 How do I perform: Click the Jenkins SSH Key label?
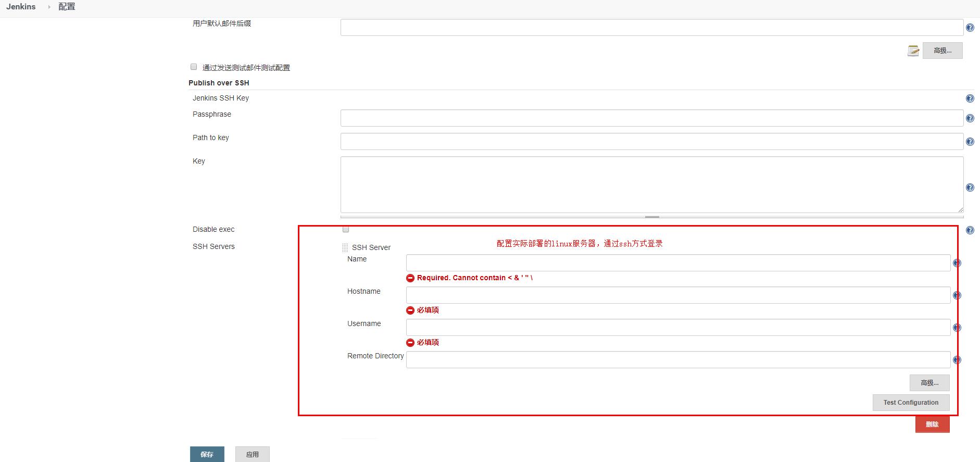pyautogui.click(x=221, y=98)
